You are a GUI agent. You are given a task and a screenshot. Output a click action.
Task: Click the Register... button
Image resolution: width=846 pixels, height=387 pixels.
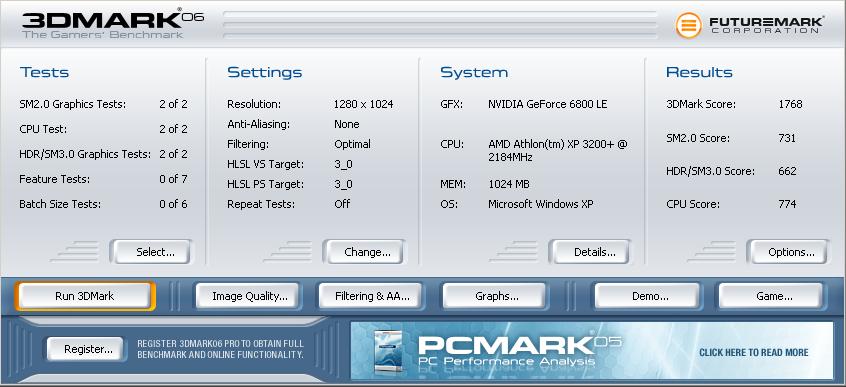[x=85, y=349]
